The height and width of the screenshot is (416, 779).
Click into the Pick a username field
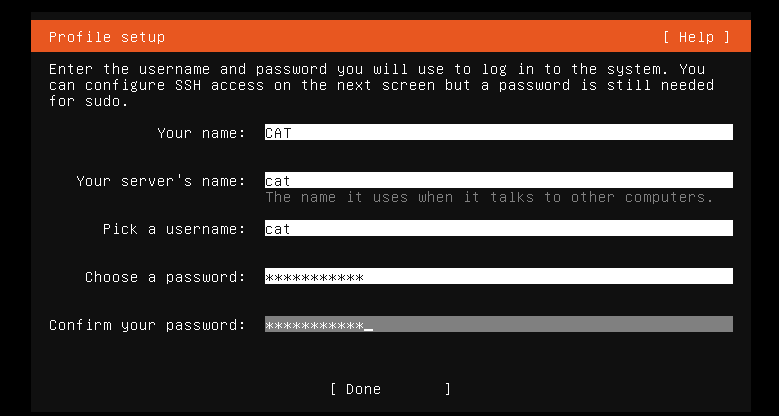(x=498, y=228)
